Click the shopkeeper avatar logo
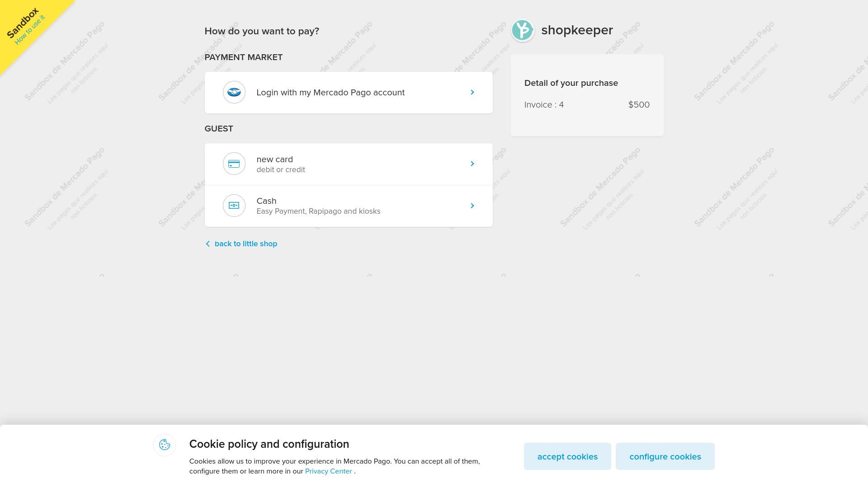Image resolution: width=868 pixels, height=488 pixels. (x=523, y=30)
